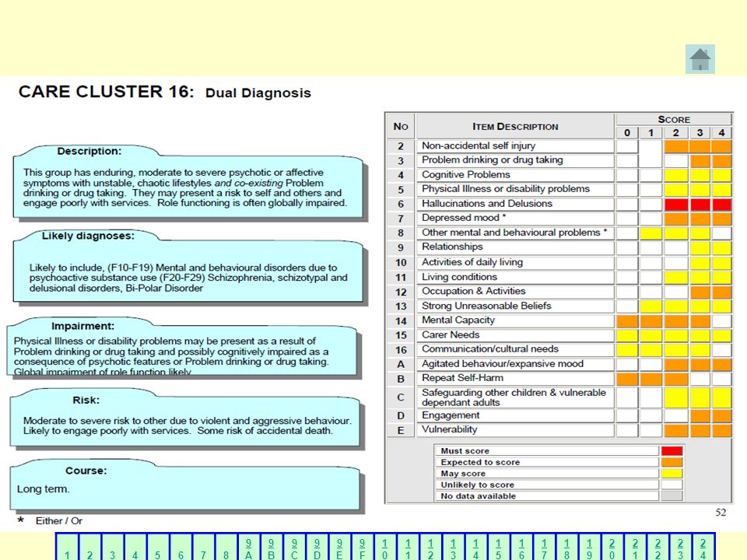Click 'Problem drinking or drug taking' table row
Viewport: 747px width, 560px height.
pos(559,160)
